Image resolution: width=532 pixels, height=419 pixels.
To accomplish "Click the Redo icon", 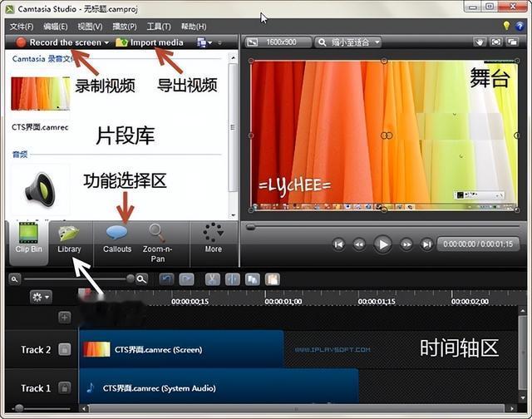I will pyautogui.click(x=186, y=279).
